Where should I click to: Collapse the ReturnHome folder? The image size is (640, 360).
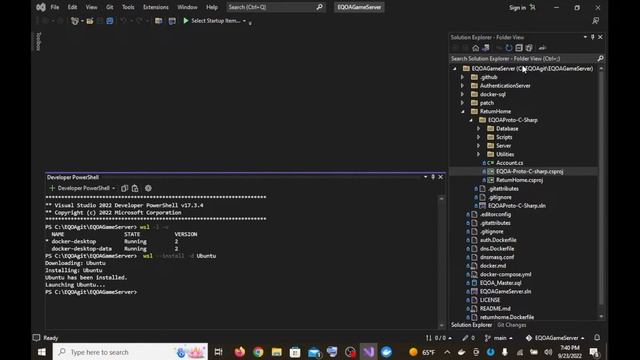point(462,111)
